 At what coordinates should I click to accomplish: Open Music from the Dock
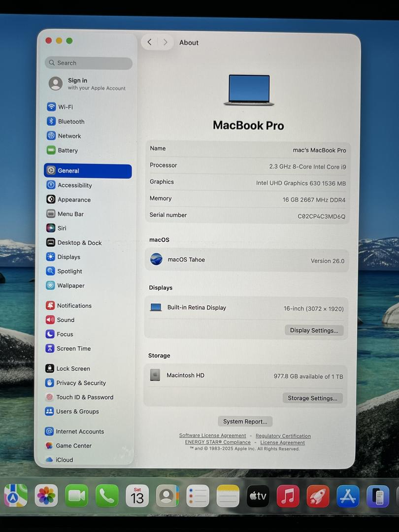click(x=288, y=496)
